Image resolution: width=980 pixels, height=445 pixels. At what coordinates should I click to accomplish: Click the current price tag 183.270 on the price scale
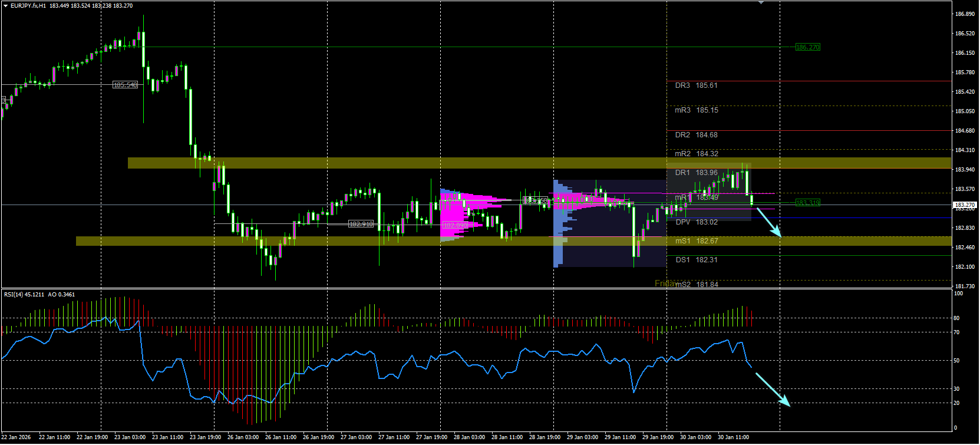[x=965, y=205]
